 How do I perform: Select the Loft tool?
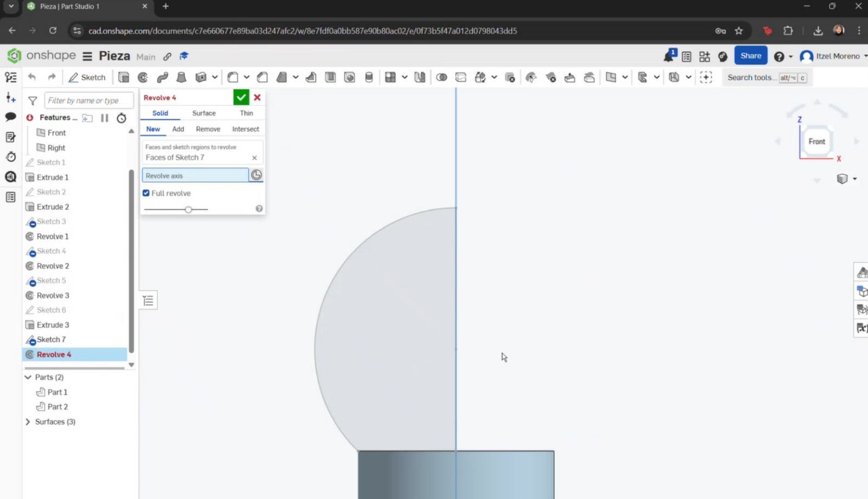tap(182, 77)
